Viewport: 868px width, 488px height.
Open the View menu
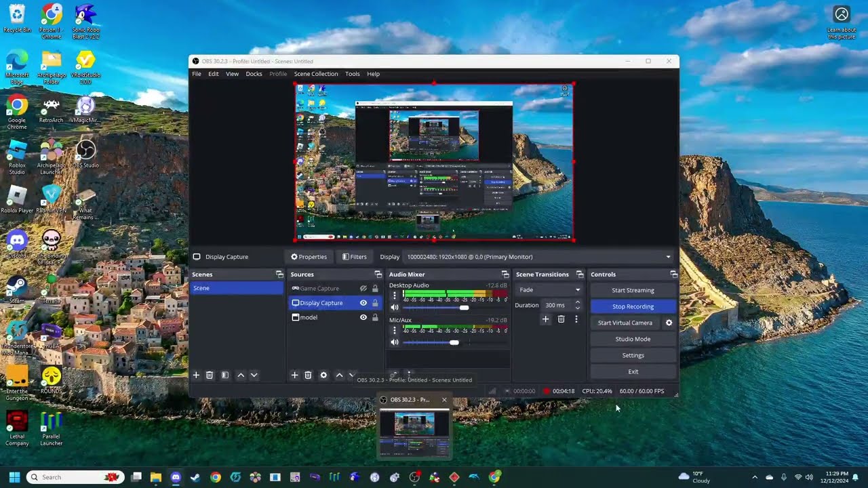coord(232,74)
